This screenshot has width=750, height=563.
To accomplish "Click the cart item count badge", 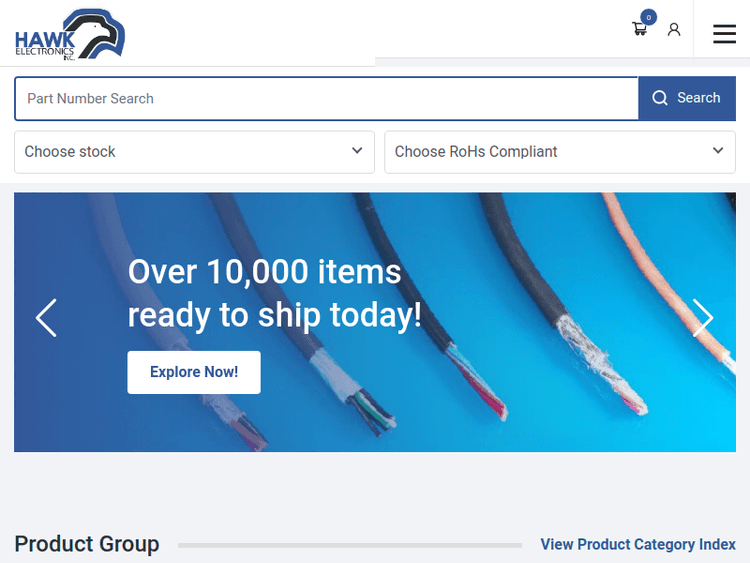I will (x=649, y=17).
